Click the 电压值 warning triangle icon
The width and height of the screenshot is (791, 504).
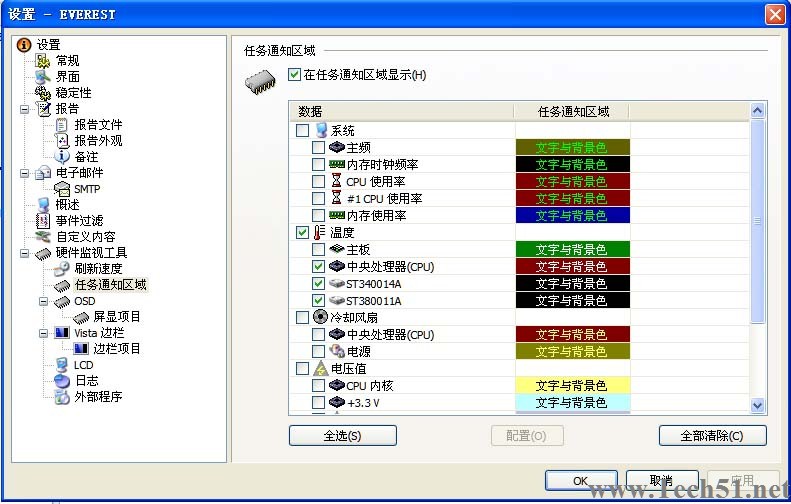point(320,368)
